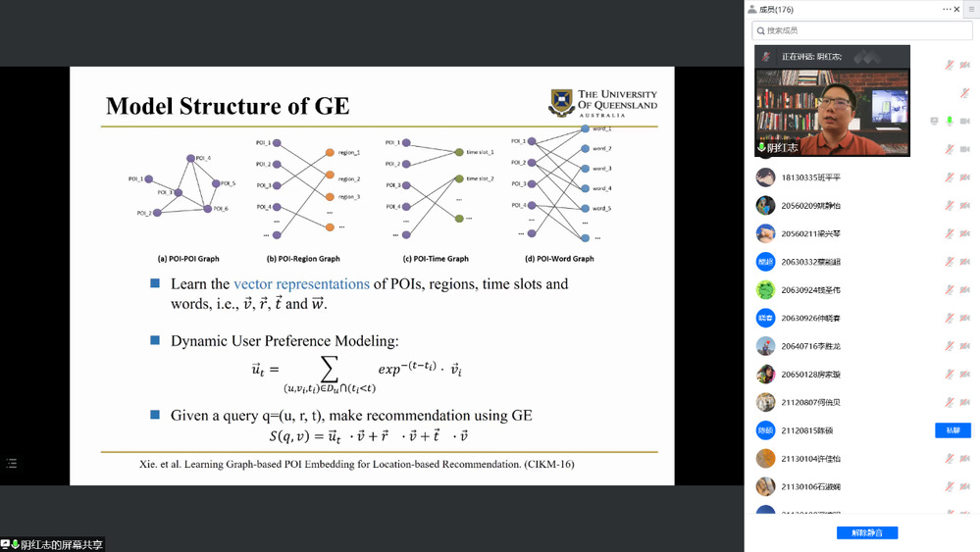Click 18130335 member's muted microphone icon
The height and width of the screenshot is (552, 980).
point(950,177)
